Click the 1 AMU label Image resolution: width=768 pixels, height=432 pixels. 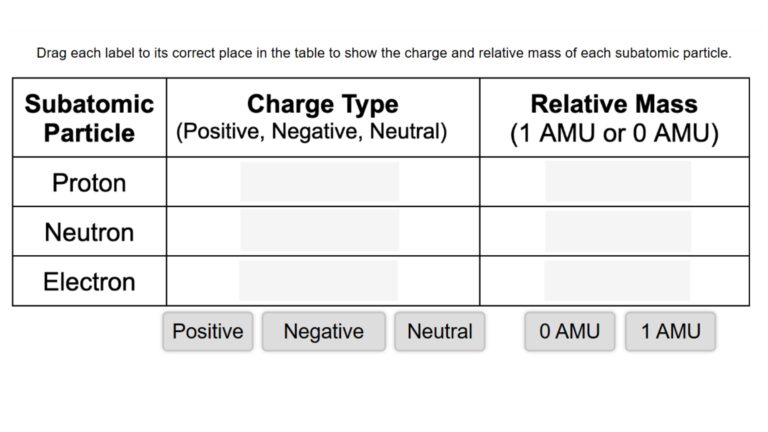[670, 332]
